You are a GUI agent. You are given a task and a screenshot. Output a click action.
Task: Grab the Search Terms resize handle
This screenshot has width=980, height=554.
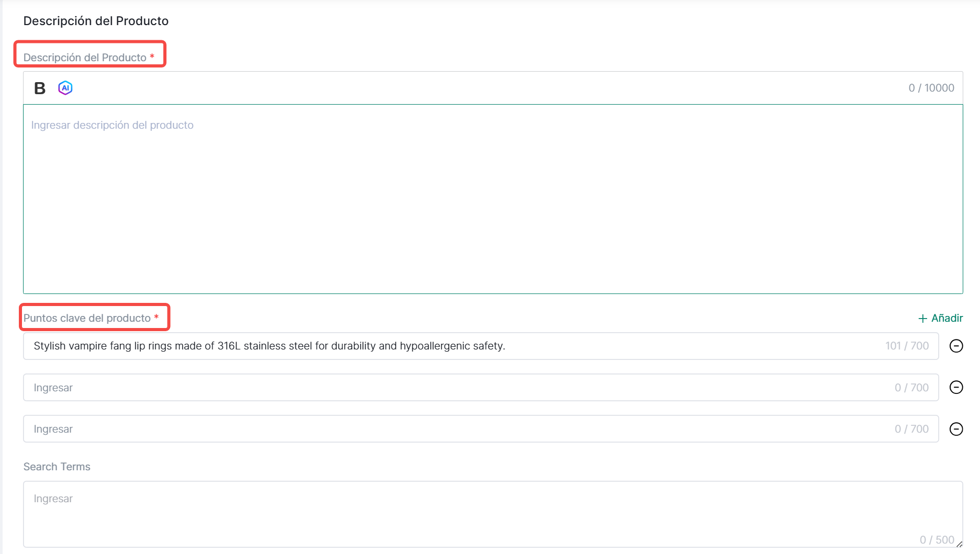pyautogui.click(x=959, y=544)
